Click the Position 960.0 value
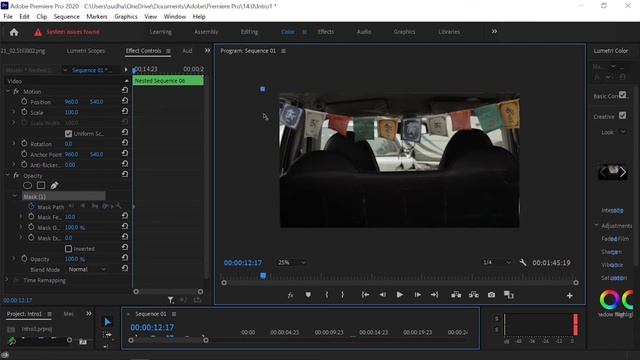The image size is (640, 360). [x=71, y=102]
